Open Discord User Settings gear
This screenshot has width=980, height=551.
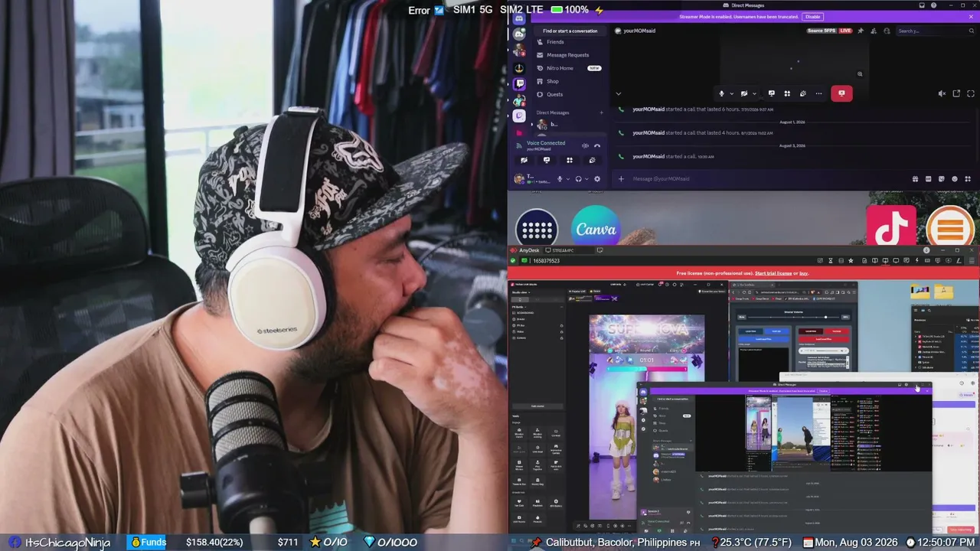click(597, 179)
